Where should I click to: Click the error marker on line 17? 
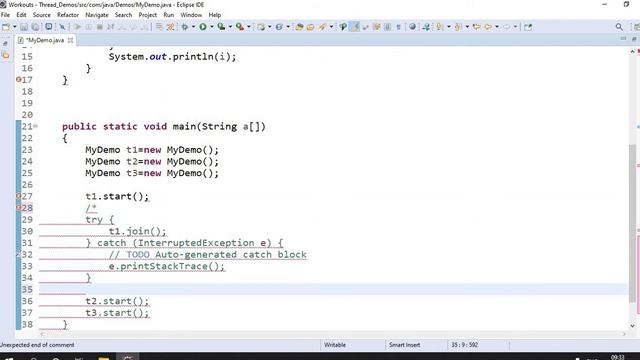click(18, 80)
